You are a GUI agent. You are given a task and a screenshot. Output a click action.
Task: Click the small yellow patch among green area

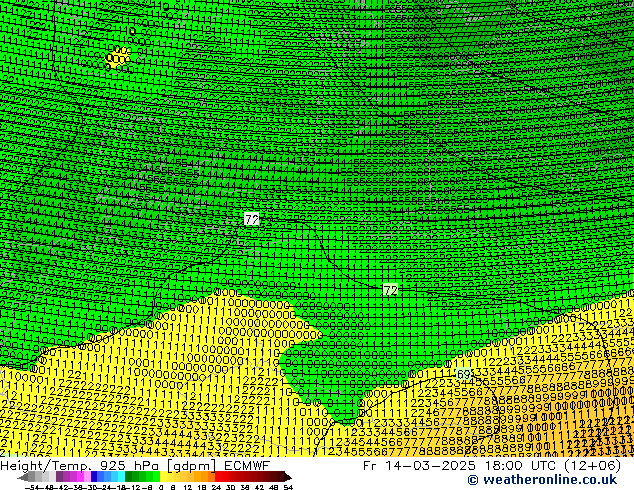click(118, 57)
